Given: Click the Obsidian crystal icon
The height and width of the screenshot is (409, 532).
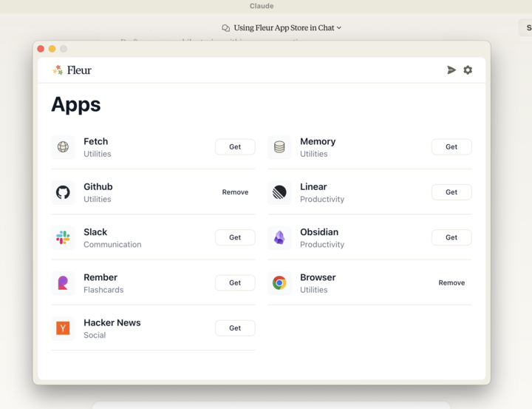Looking at the screenshot, I should pyautogui.click(x=279, y=237).
